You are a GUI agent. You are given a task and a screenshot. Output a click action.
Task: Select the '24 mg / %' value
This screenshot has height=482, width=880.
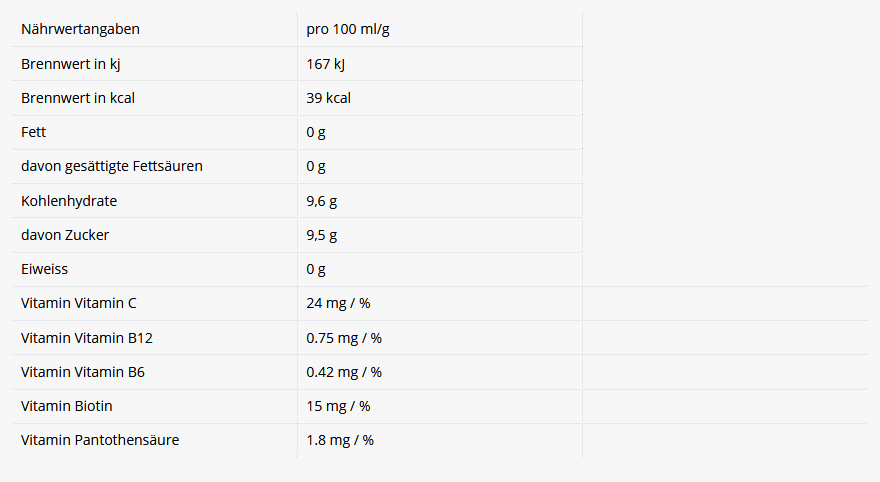[338, 303]
